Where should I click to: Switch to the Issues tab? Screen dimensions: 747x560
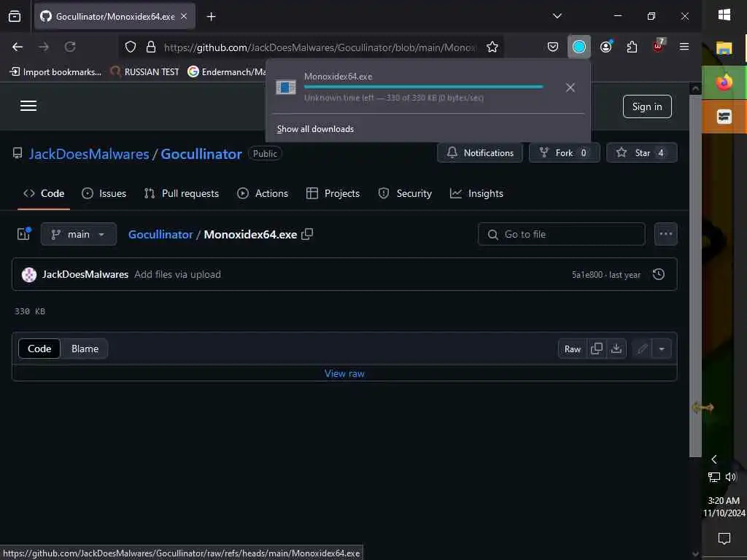[104, 194]
